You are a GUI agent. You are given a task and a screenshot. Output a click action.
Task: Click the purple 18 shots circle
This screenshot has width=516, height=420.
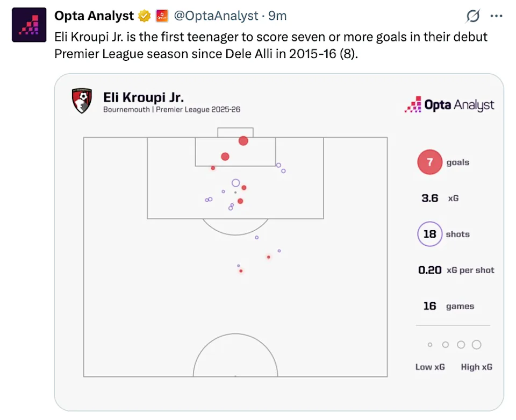point(429,234)
